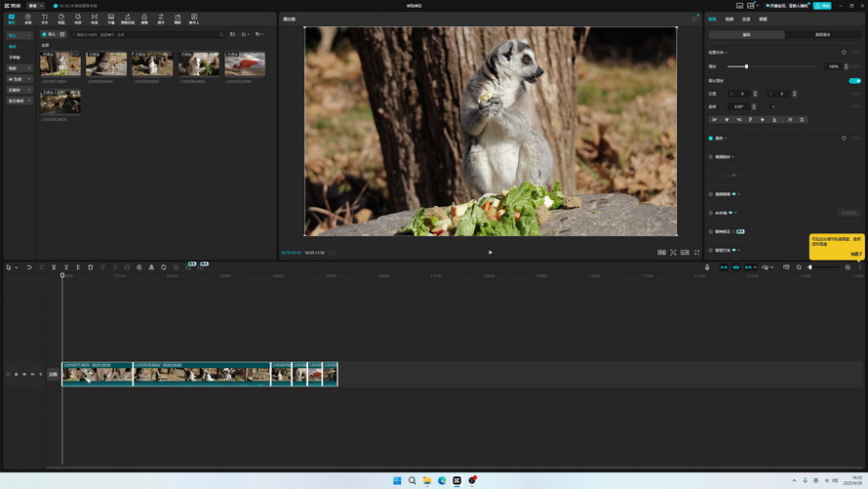Expand the AI generation sidebar section
Image resolution: width=868 pixels, height=489 pixels.
click(19, 79)
